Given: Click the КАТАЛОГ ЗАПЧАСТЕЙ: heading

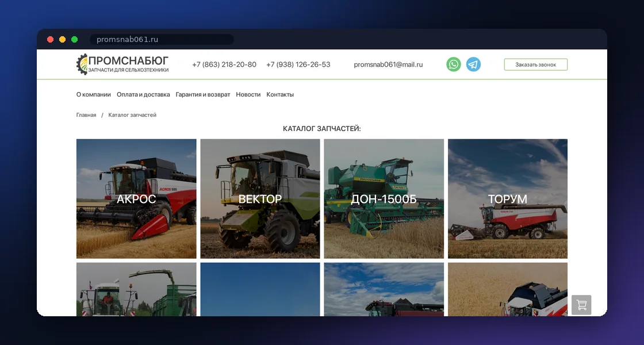Looking at the screenshot, I should click(x=322, y=129).
